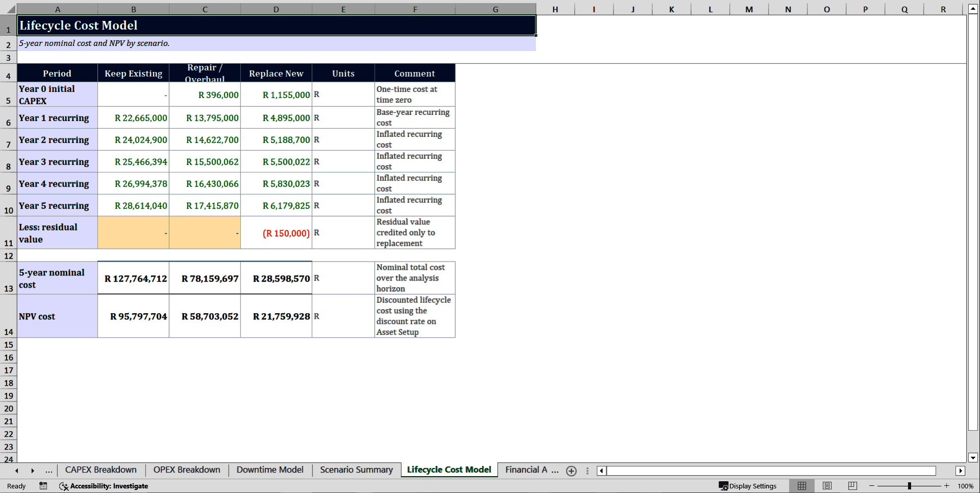Select row 15 header
The width and height of the screenshot is (980, 493).
[x=9, y=345]
